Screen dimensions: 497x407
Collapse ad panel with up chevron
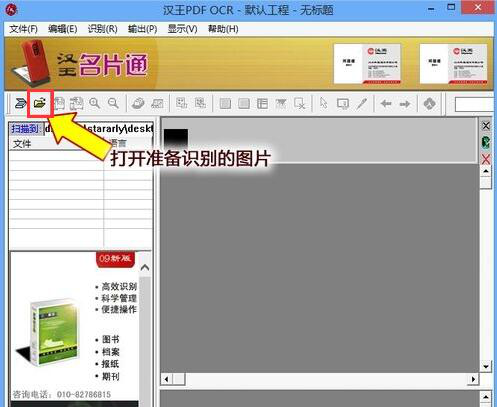[145, 268]
